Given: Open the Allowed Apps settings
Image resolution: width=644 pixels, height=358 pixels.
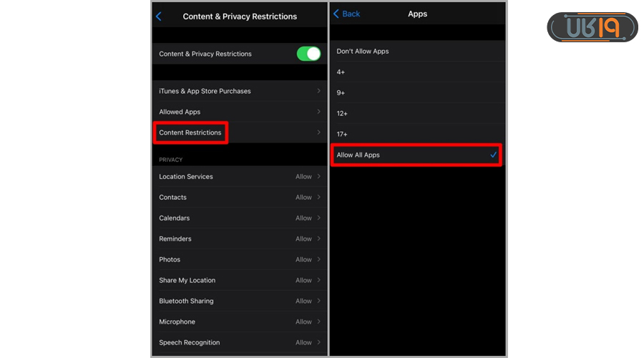Looking at the screenshot, I should [x=239, y=112].
